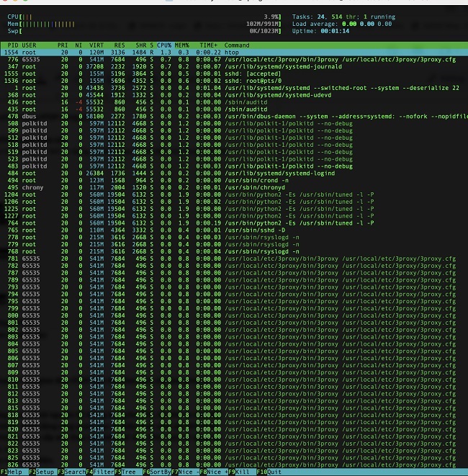
Task: Select auditd process row PID 435
Action: (234, 109)
